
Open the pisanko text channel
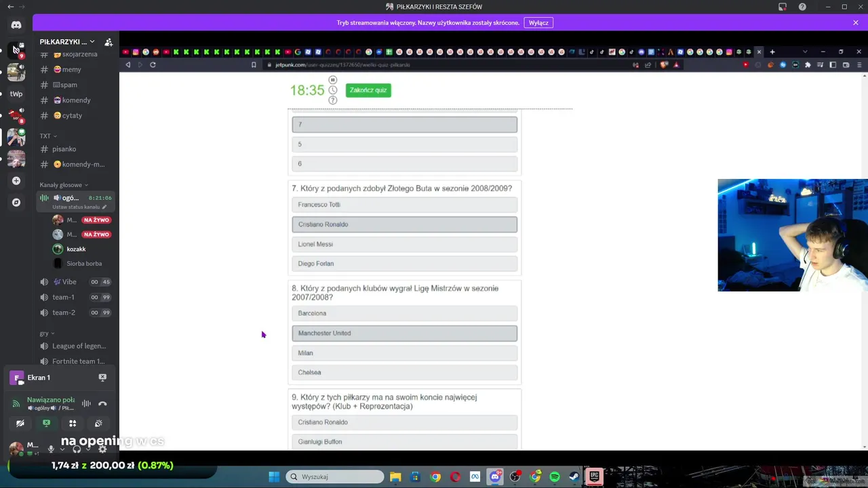point(75,149)
